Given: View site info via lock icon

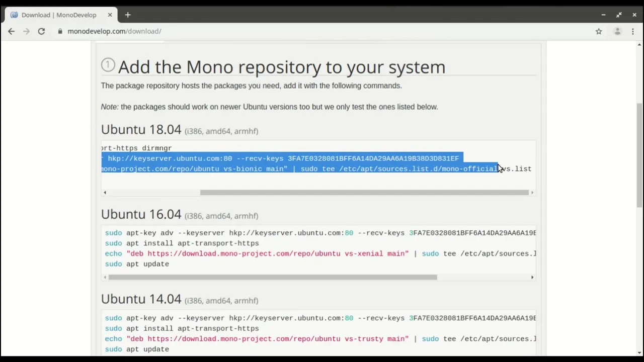Looking at the screenshot, I should [60, 31].
